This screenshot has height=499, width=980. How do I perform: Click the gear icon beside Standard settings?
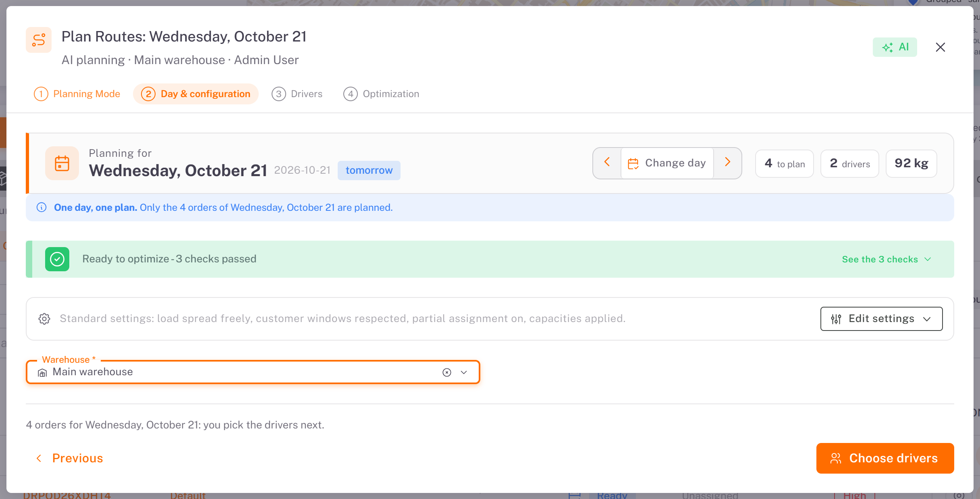pos(44,319)
